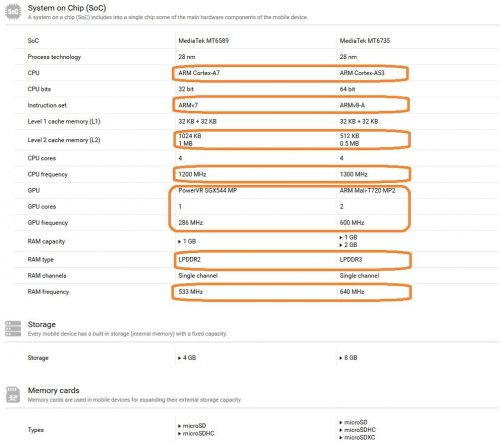Image resolution: width=500 pixels, height=442 pixels.
Task: Select MediaTek MT6735 SoC value
Action: tap(365, 41)
